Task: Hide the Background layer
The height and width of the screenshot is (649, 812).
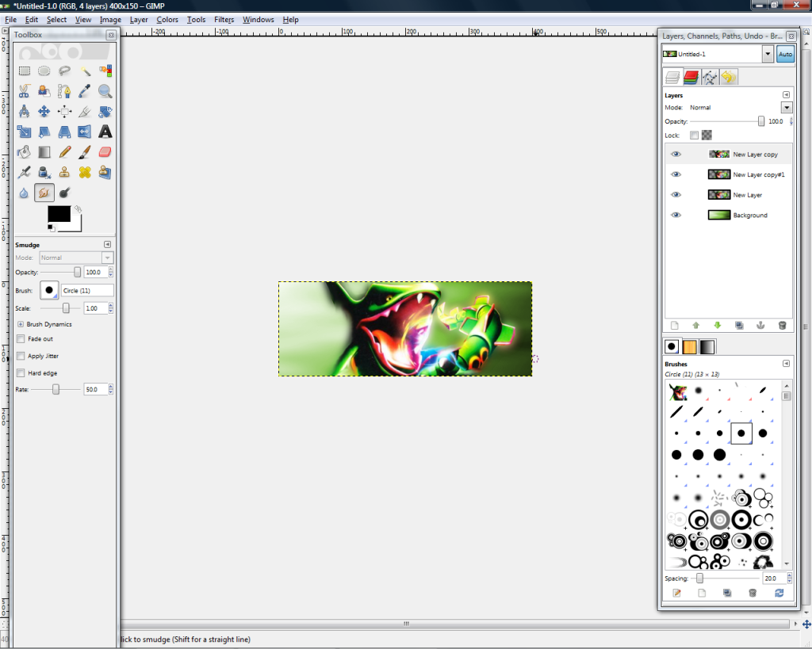Action: (676, 215)
